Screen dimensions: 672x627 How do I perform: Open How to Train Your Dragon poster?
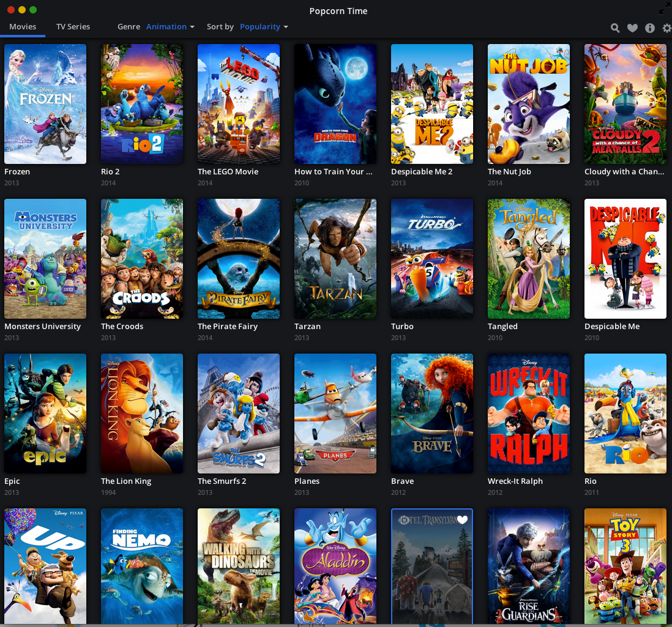tap(335, 104)
